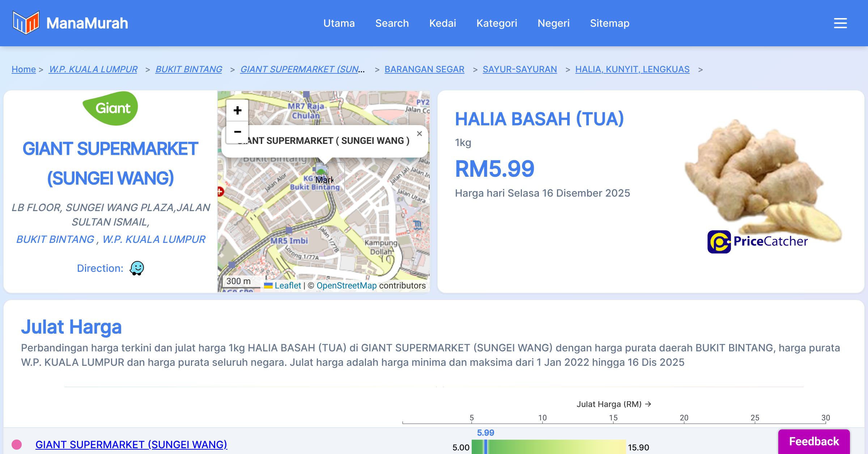Go to Negeri page
The image size is (868, 454).
553,23
